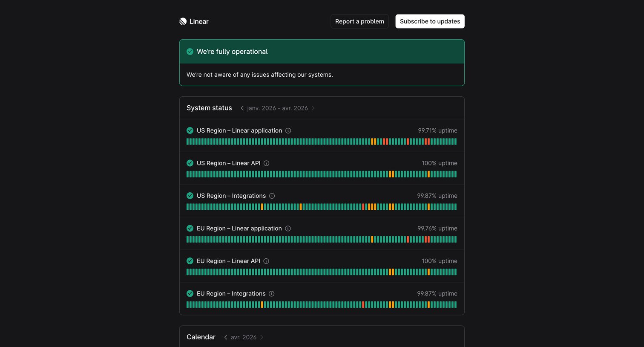Image resolution: width=644 pixels, height=347 pixels.
Task: Click status check icon for EU Region – Linear application
Action: [x=190, y=228]
